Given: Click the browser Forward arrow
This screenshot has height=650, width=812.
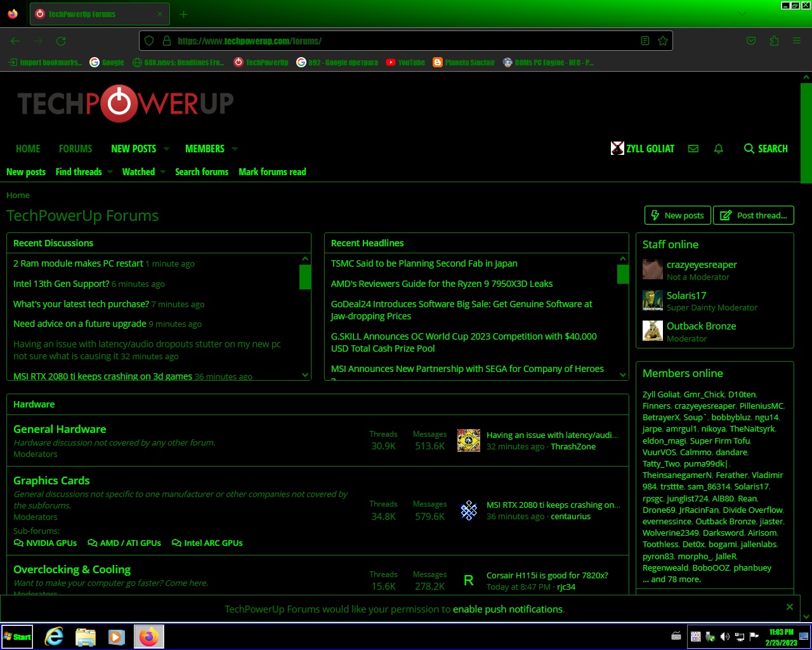Looking at the screenshot, I should (38, 41).
